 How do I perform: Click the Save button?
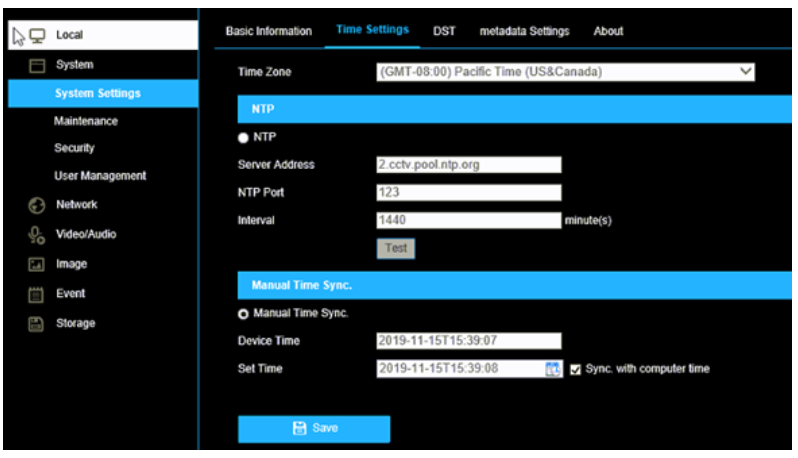pyautogui.click(x=314, y=429)
